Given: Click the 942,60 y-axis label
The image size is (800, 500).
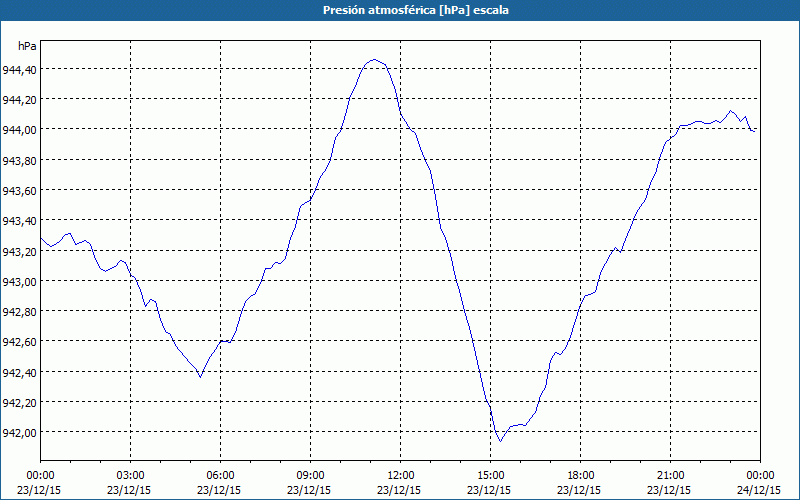Looking at the screenshot, I should [x=19, y=341].
